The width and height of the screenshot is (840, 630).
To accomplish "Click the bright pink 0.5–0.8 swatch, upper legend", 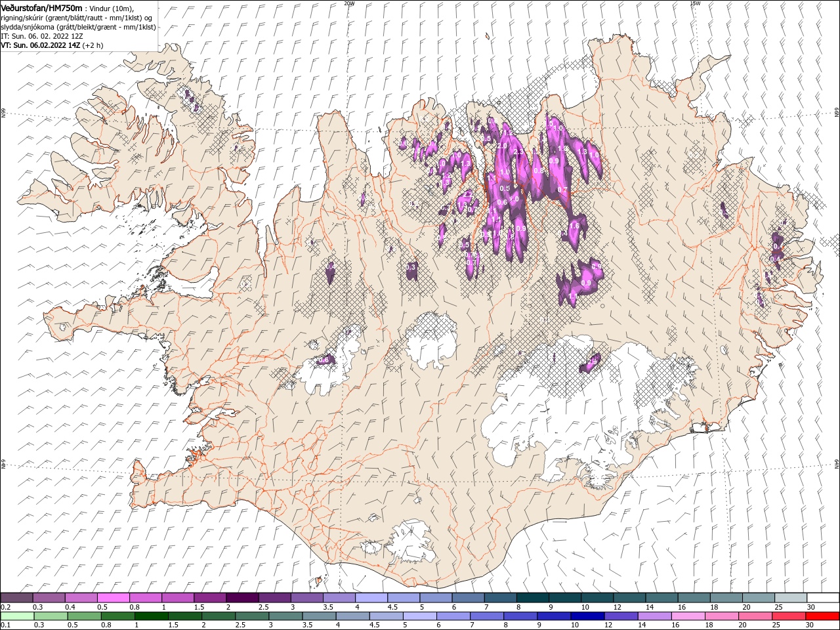I will click(114, 598).
